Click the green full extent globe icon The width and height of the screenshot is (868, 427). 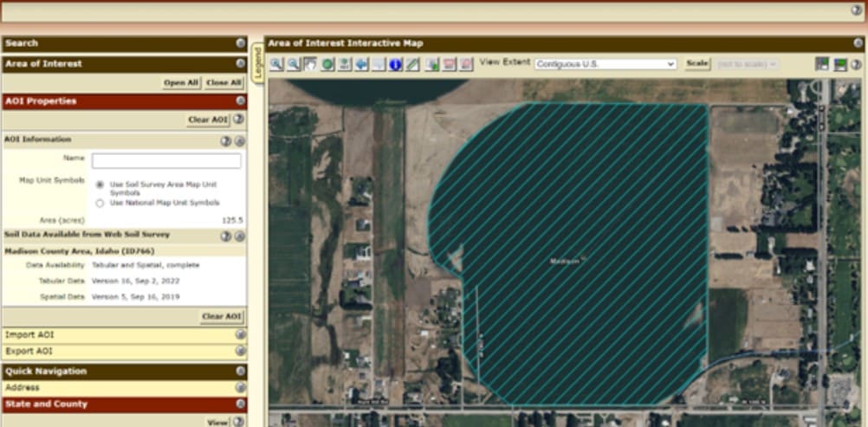327,64
